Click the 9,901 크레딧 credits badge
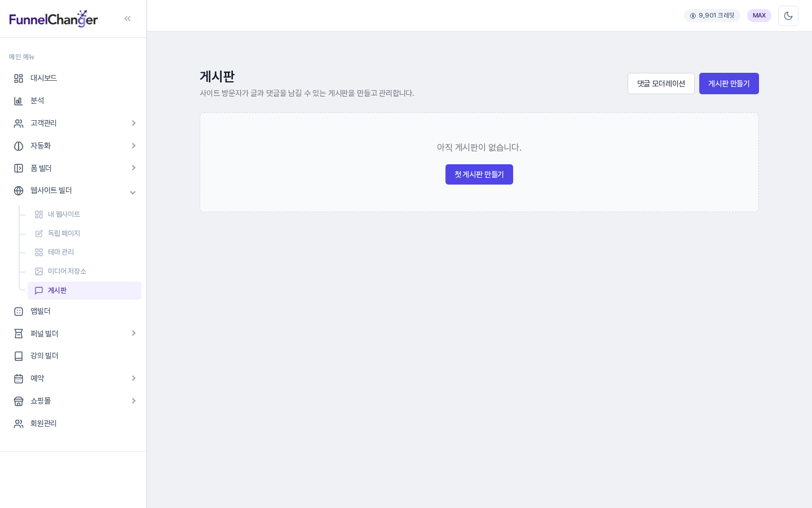This screenshot has width=812, height=508. pyautogui.click(x=712, y=16)
